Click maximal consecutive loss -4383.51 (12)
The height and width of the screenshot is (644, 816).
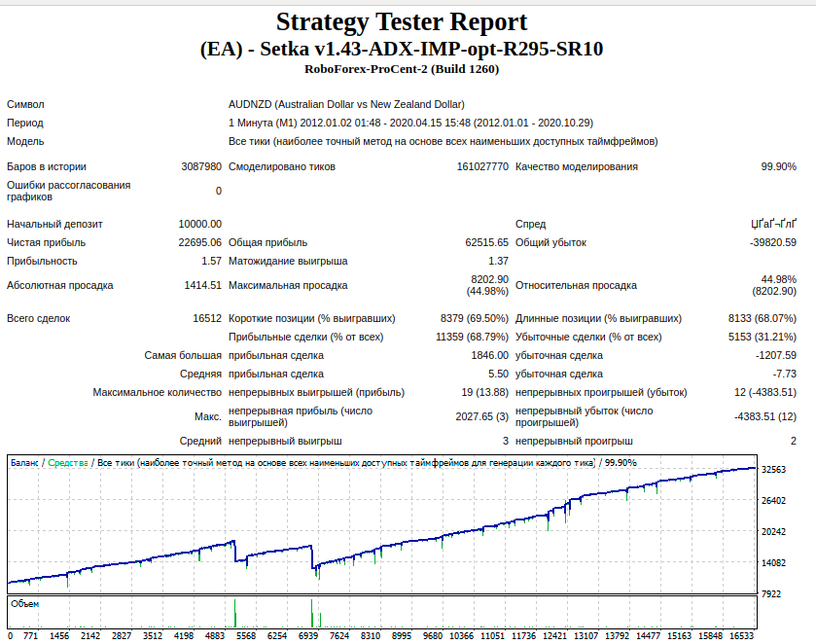click(x=765, y=416)
